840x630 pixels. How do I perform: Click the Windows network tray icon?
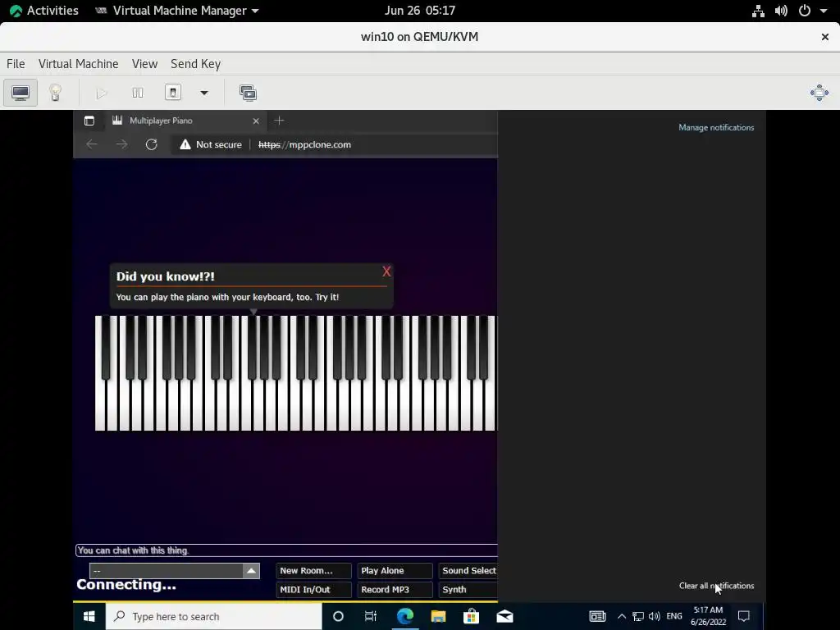[638, 616]
